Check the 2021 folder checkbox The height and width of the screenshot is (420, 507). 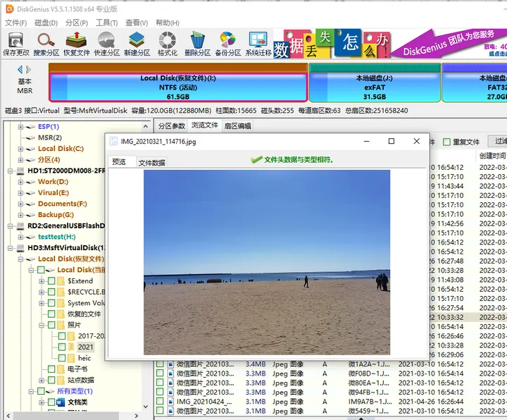click(62, 347)
